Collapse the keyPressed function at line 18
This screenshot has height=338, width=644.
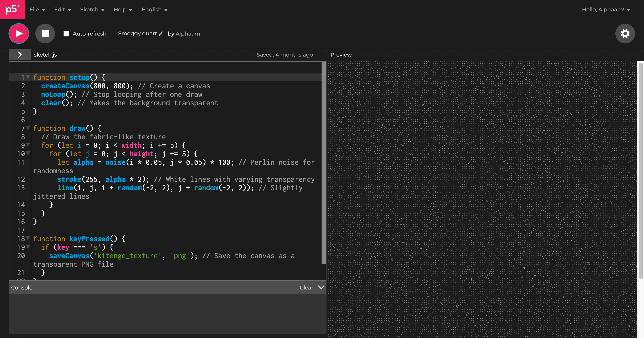coord(28,239)
